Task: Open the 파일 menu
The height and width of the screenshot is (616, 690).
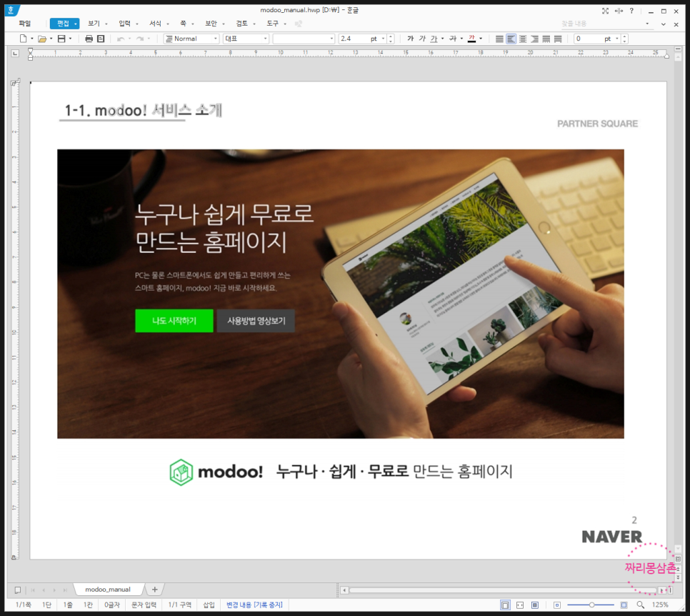Action: tap(24, 24)
